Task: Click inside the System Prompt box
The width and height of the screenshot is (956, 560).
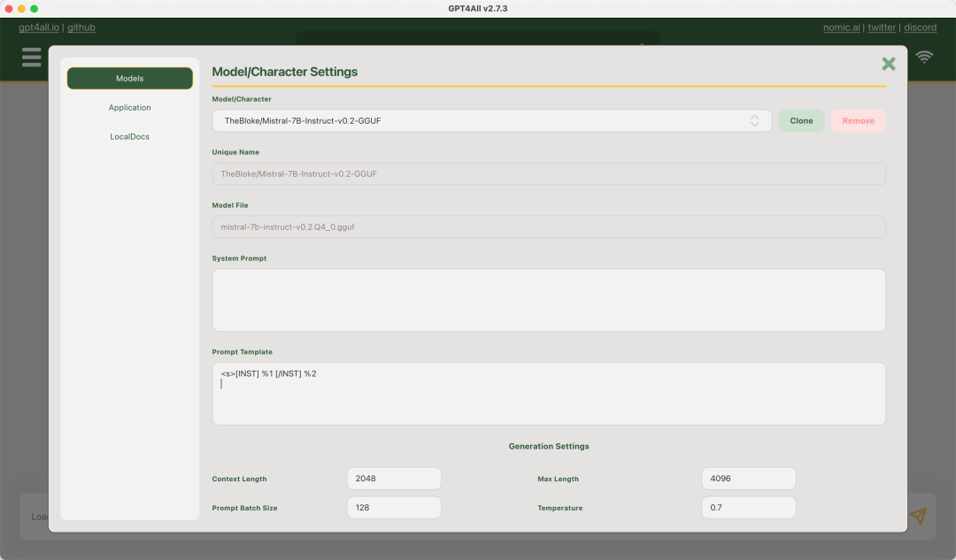Action: pos(549,300)
